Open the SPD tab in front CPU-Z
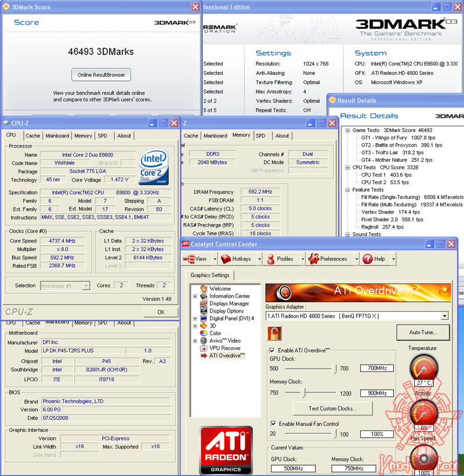Viewport: 464px width, 476px height. coord(102,136)
